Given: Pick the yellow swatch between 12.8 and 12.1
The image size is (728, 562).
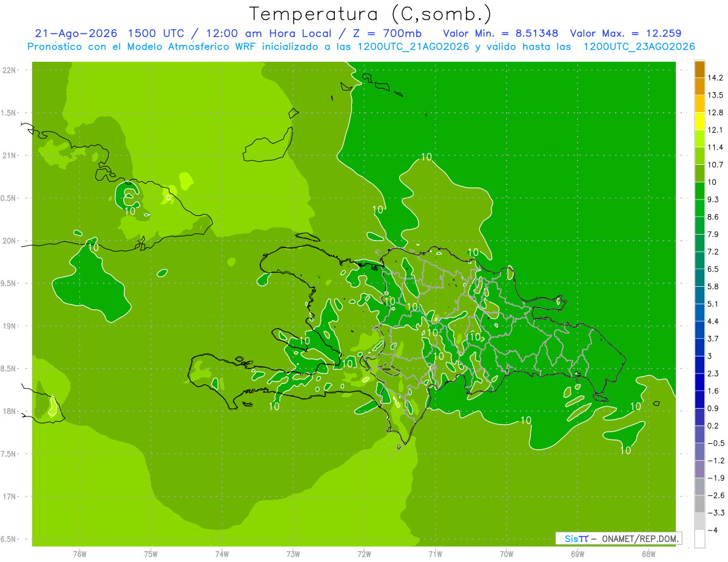Looking at the screenshot, I should tap(699, 121).
